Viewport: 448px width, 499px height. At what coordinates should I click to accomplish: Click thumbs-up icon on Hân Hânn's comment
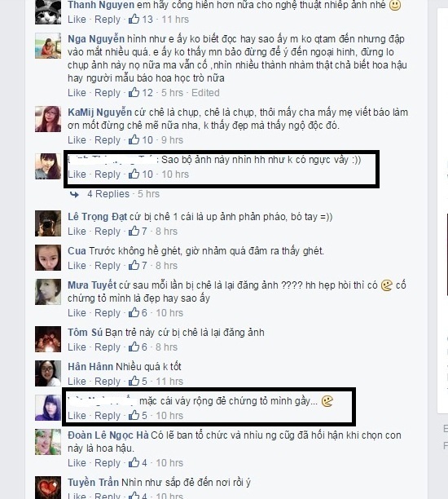[134, 381]
